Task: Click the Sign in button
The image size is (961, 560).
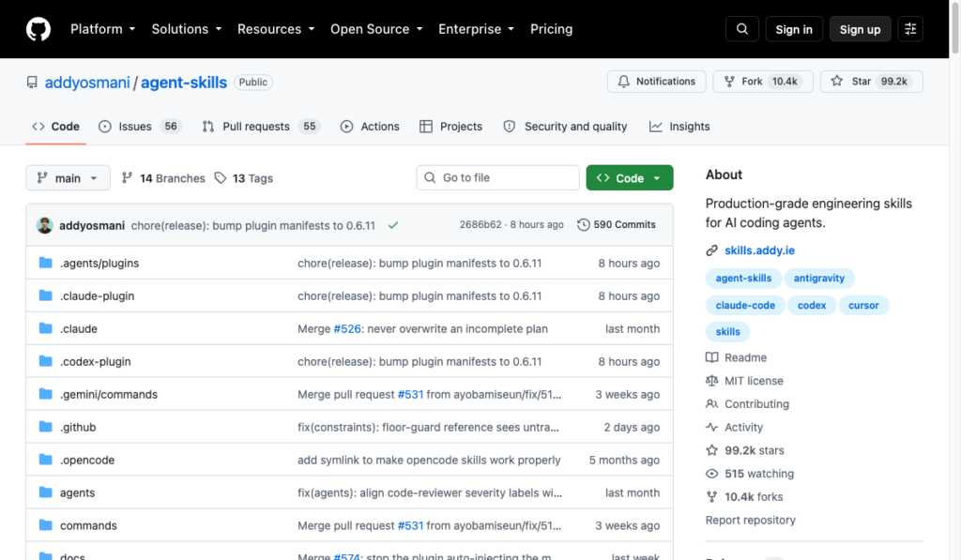Action: (x=794, y=29)
